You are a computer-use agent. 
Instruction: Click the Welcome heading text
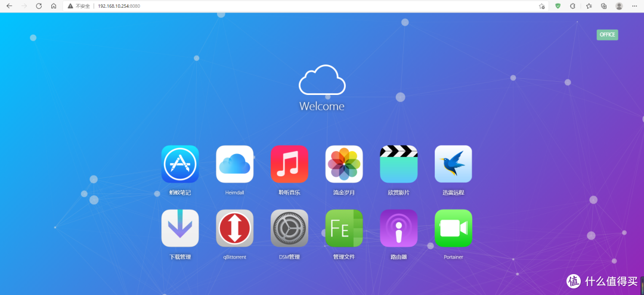[321, 106]
